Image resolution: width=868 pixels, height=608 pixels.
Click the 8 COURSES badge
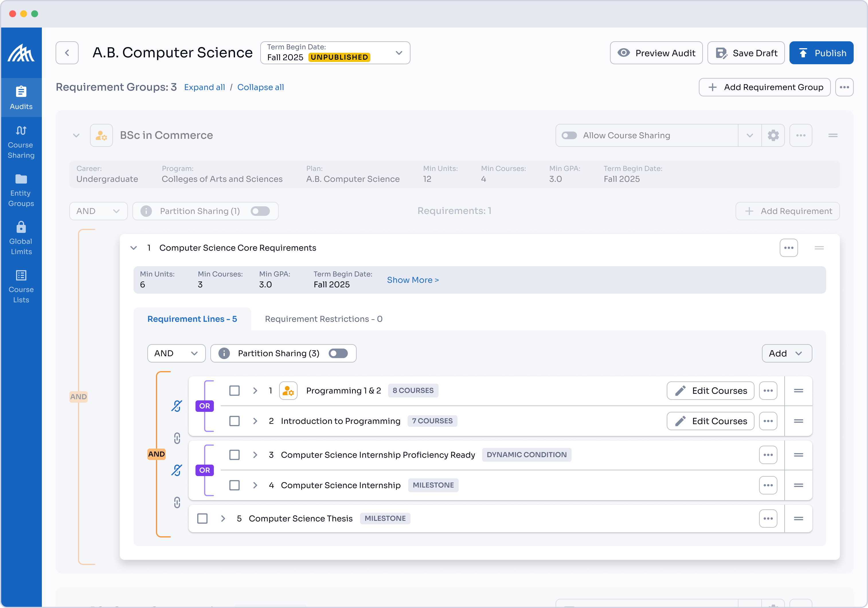pyautogui.click(x=413, y=391)
